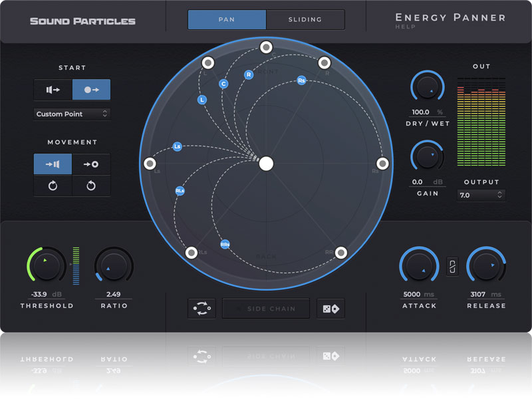Choose move-toward-point movement icon
The width and height of the screenshot is (532, 399).
point(91,164)
